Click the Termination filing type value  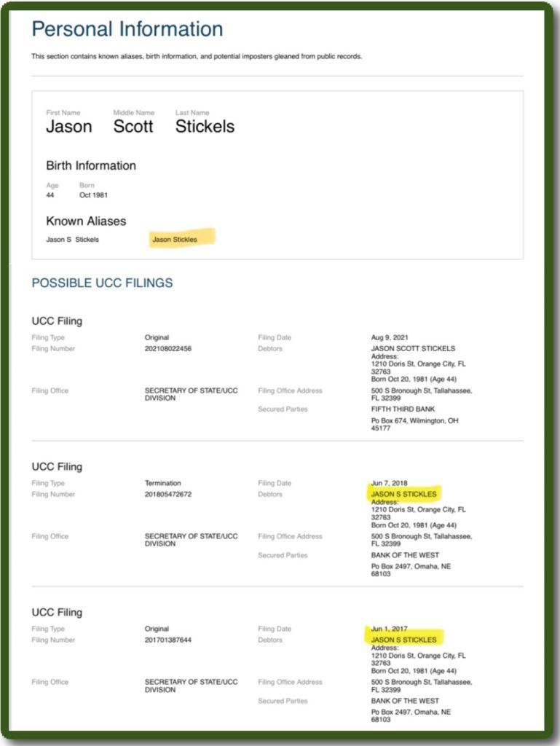(x=162, y=483)
